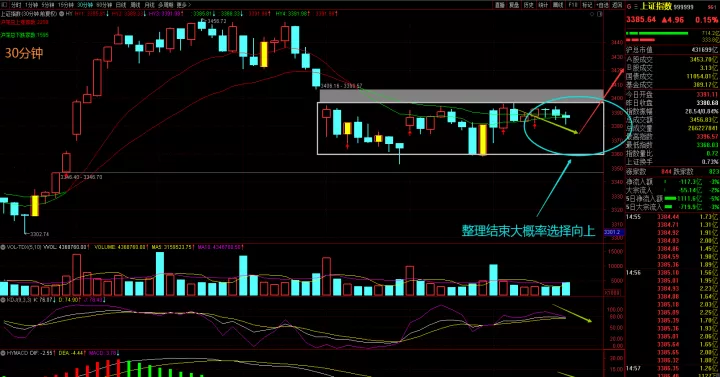720x377 pixels.
Task: Click the 基金成交 row
Action: pos(672,85)
